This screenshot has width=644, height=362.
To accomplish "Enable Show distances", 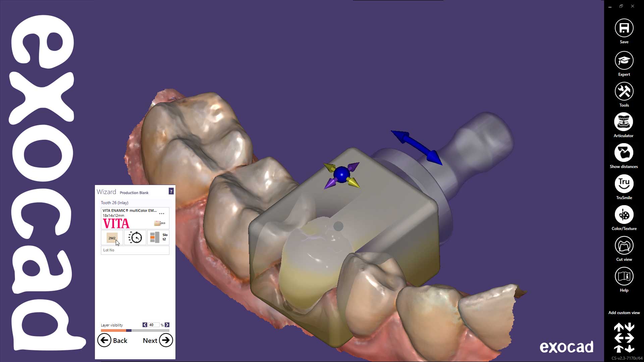I will pyautogui.click(x=624, y=153).
